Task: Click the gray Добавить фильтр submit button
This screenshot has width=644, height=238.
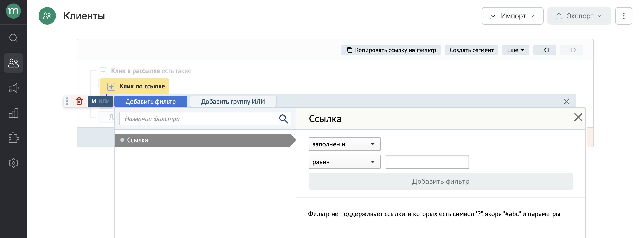Action: point(440,182)
